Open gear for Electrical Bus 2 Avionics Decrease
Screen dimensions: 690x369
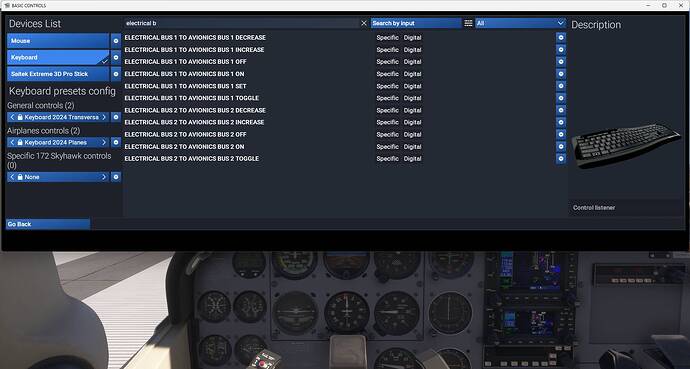click(x=561, y=110)
